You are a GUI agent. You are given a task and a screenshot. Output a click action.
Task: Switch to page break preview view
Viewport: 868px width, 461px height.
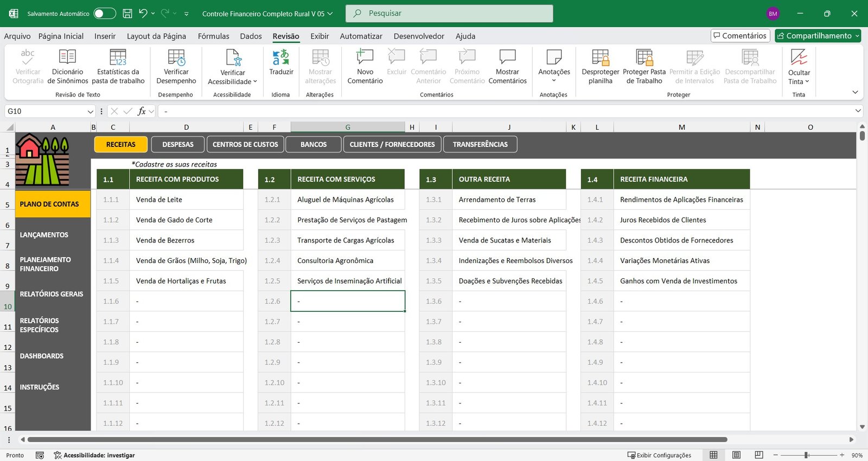click(759, 455)
